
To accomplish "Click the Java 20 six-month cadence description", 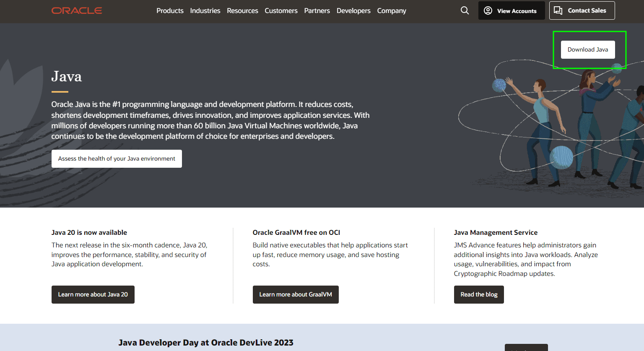I will click(x=129, y=255).
